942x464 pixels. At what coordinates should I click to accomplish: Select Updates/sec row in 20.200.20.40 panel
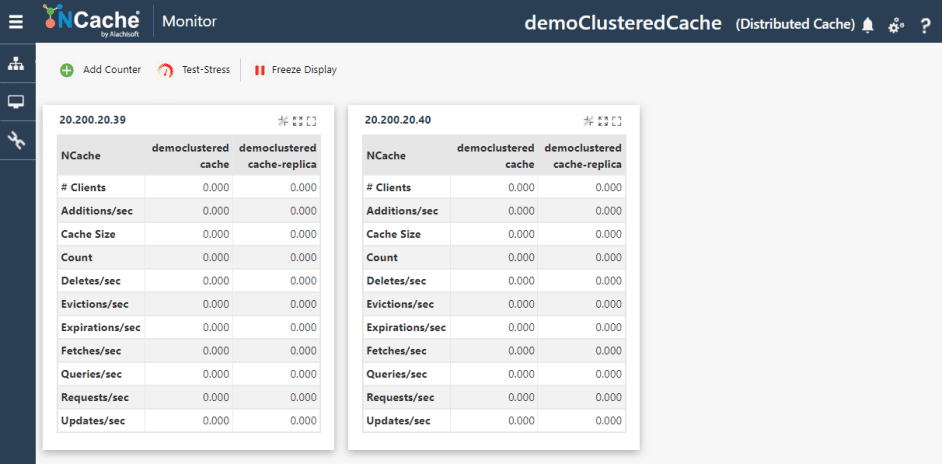494,421
